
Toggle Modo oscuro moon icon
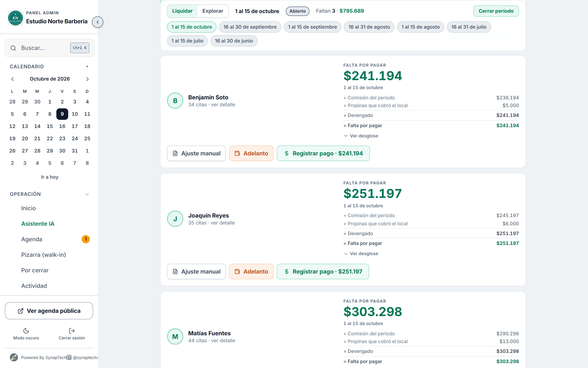pyautogui.click(x=26, y=331)
